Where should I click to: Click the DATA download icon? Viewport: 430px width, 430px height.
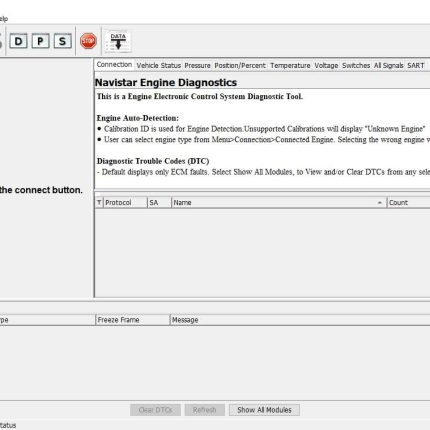[118, 41]
